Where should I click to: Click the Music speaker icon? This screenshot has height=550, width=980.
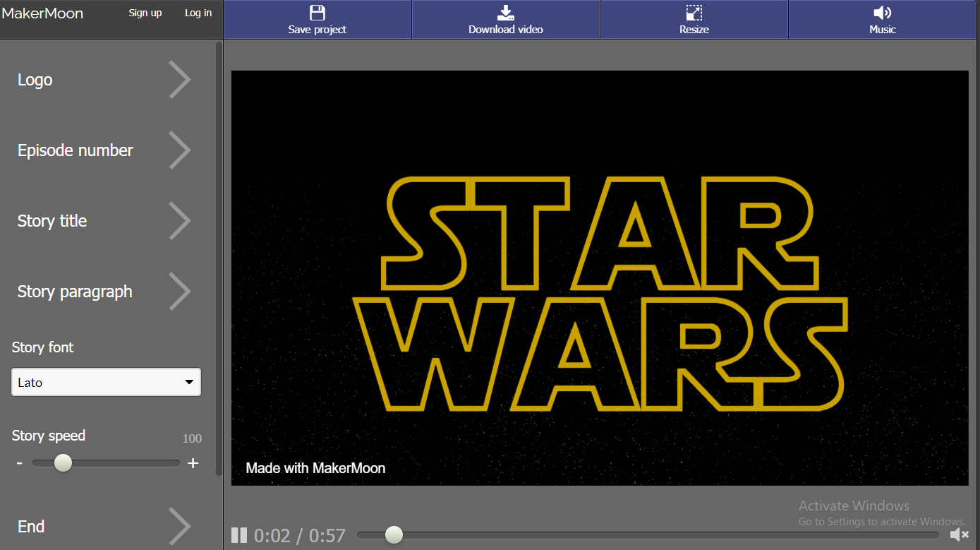point(883,13)
